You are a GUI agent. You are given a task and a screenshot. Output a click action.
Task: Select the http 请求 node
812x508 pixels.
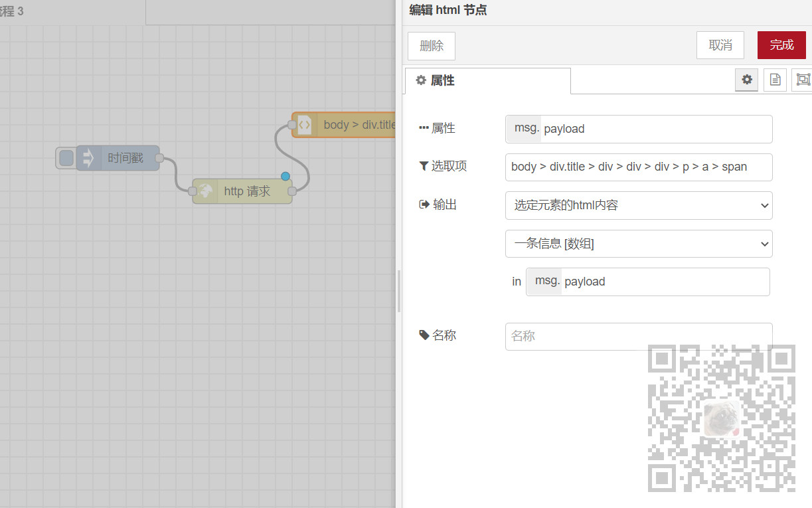(x=242, y=191)
